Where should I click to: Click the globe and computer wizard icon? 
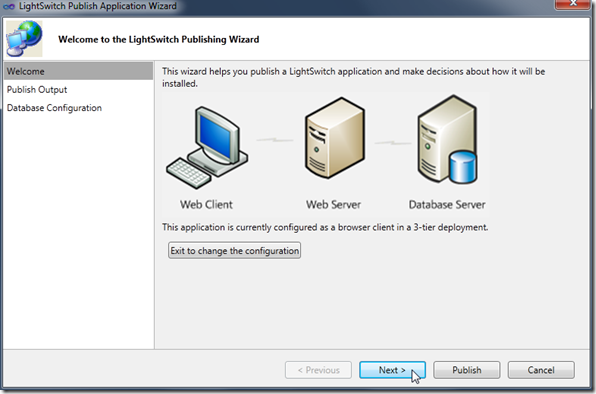[24, 38]
